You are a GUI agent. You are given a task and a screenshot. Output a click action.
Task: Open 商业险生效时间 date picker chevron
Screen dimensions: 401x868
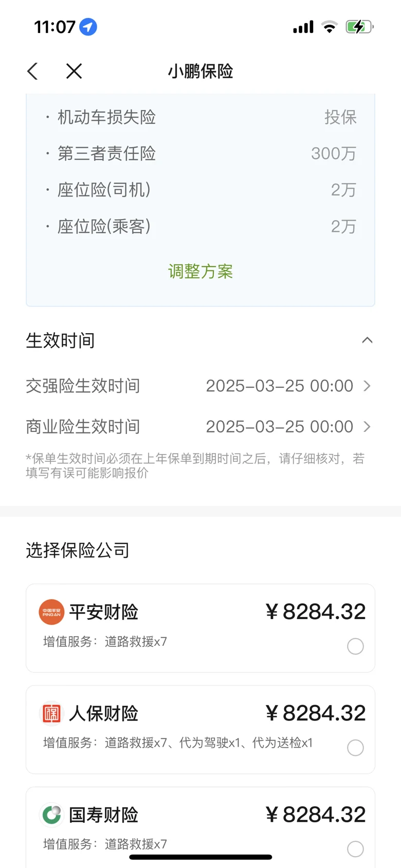367,427
